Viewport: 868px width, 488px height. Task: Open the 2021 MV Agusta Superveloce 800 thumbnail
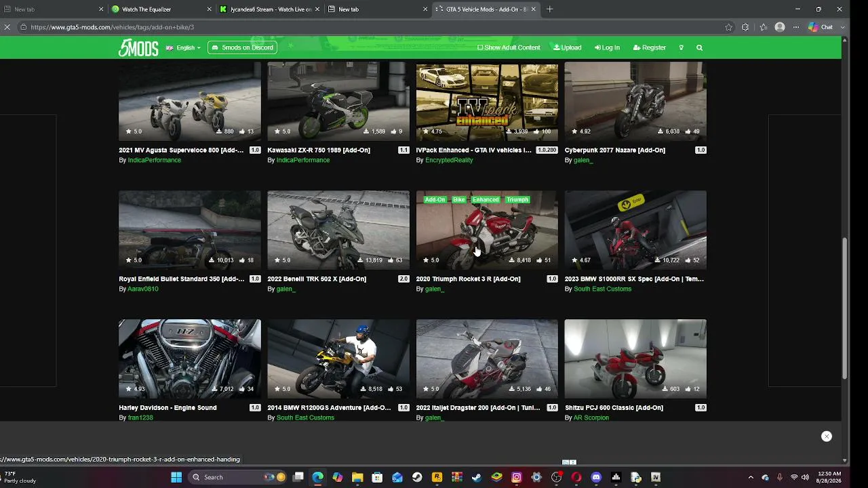pos(190,102)
